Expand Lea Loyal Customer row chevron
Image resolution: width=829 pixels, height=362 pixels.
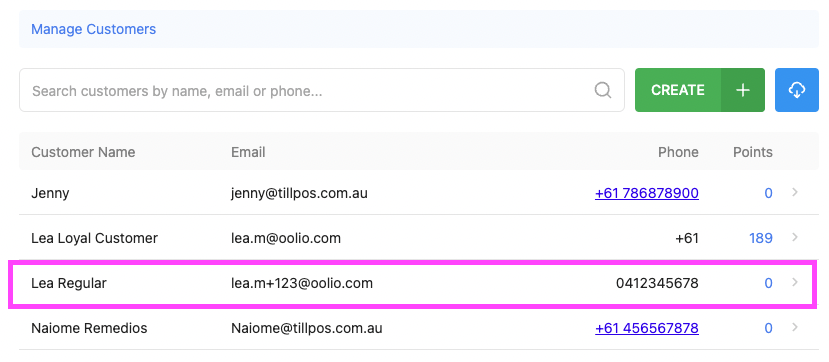(x=794, y=238)
